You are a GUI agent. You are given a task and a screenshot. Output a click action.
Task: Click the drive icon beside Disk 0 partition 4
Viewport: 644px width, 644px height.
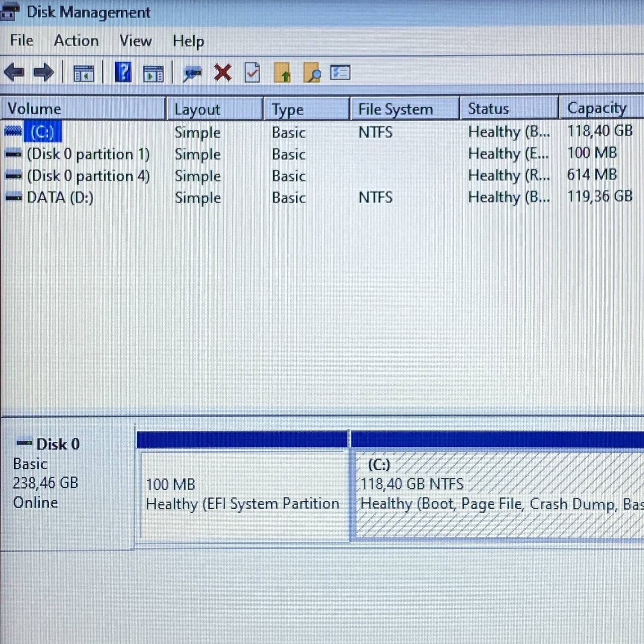point(13,176)
